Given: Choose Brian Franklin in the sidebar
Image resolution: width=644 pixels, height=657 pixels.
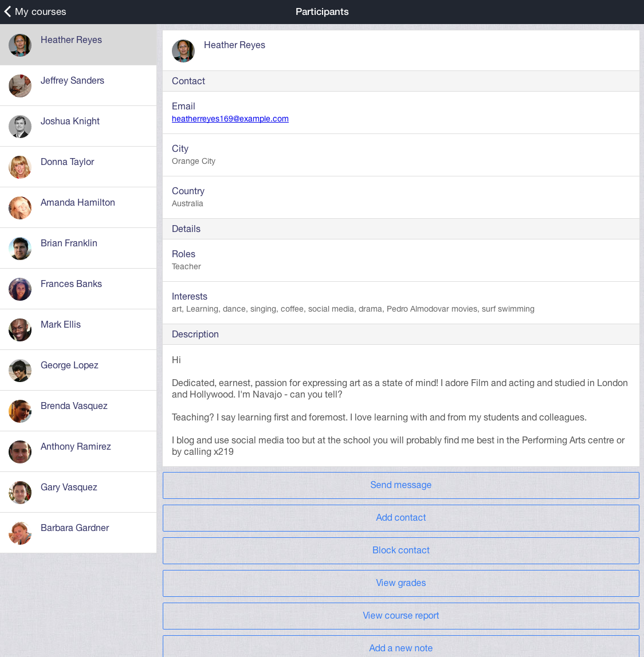Looking at the screenshot, I should [78, 248].
